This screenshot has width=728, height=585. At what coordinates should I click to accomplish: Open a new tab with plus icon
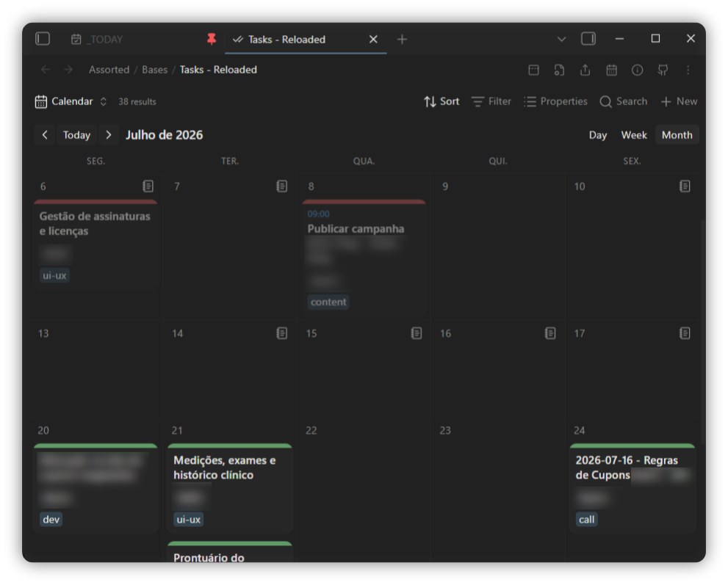coord(402,40)
